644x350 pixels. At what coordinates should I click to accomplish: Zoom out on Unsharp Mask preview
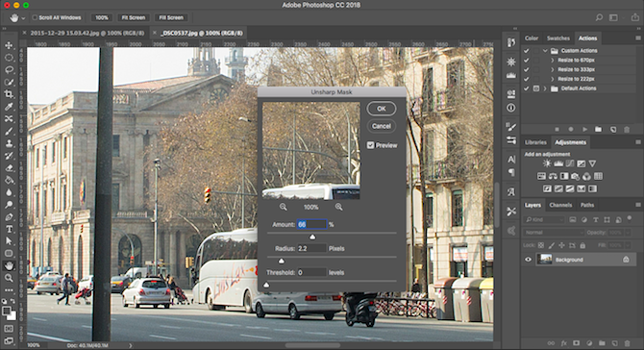tap(284, 207)
